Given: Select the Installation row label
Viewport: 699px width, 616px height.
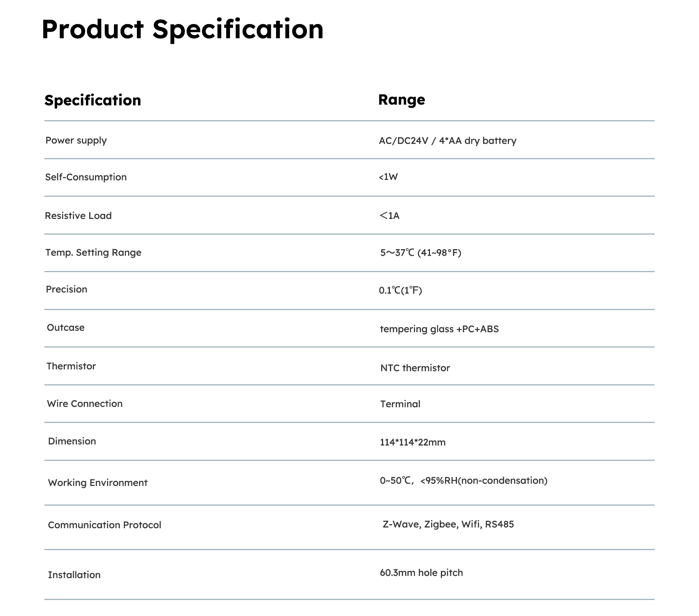Looking at the screenshot, I should coord(74,575).
